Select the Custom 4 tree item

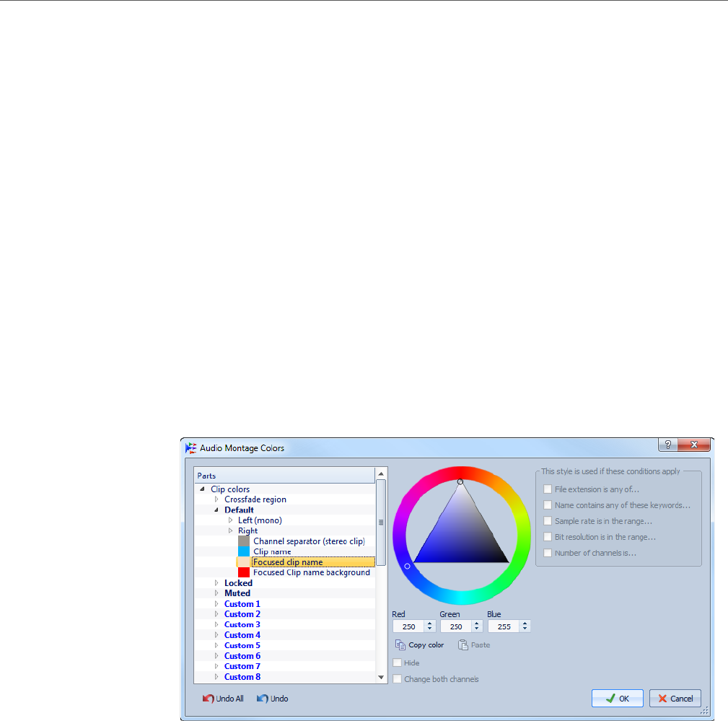[242, 635]
